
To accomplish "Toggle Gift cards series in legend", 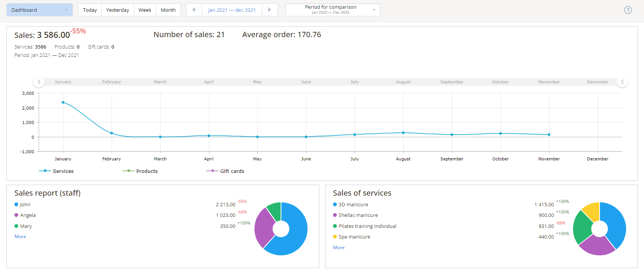I will 225,171.
